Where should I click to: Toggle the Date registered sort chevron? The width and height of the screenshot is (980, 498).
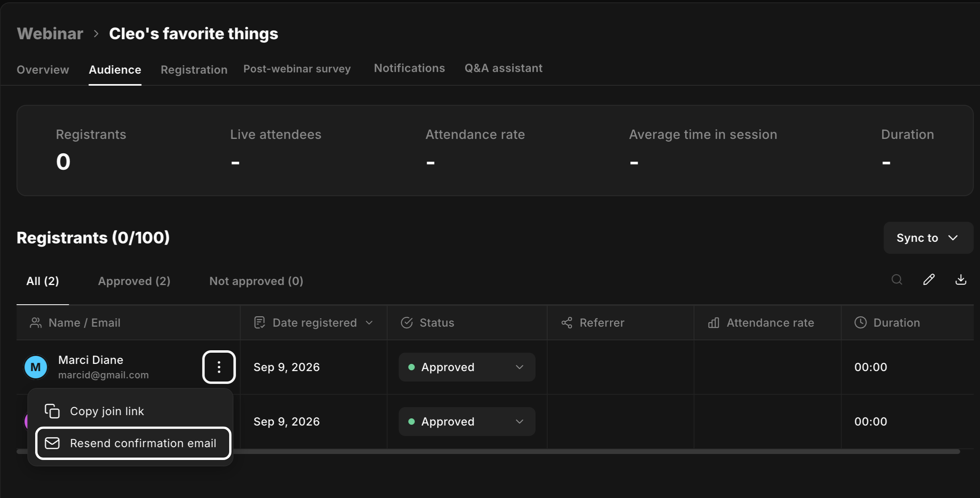click(369, 323)
